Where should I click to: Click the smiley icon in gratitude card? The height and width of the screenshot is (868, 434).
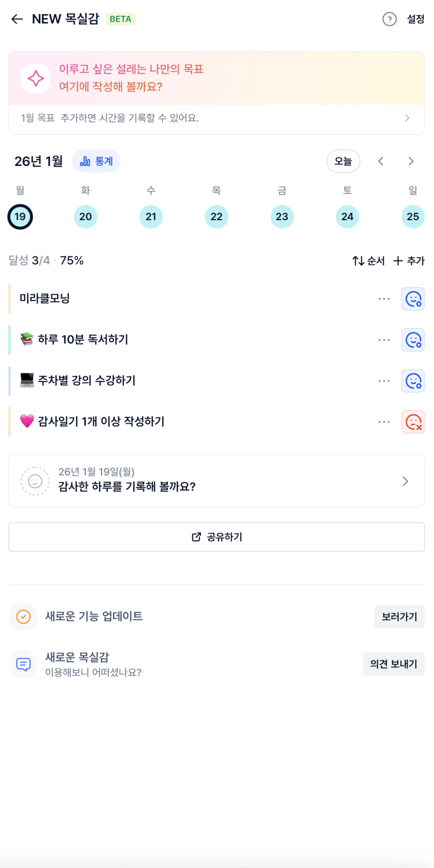point(35,481)
